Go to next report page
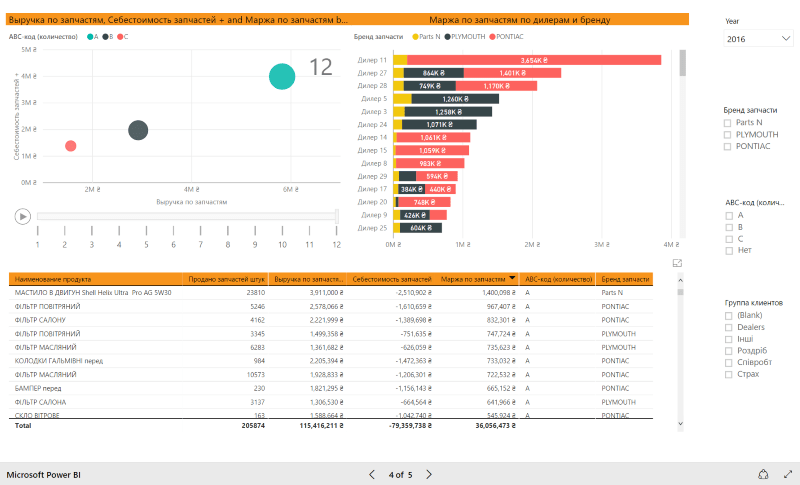 [429, 475]
